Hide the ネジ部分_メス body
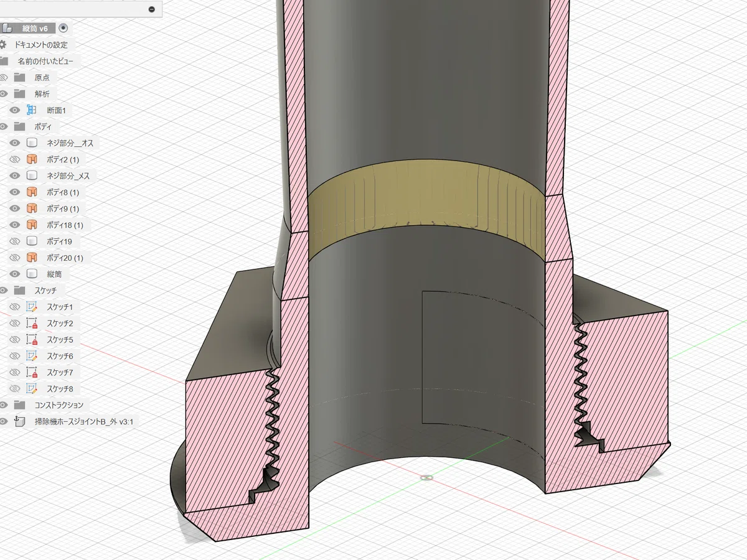 point(16,175)
